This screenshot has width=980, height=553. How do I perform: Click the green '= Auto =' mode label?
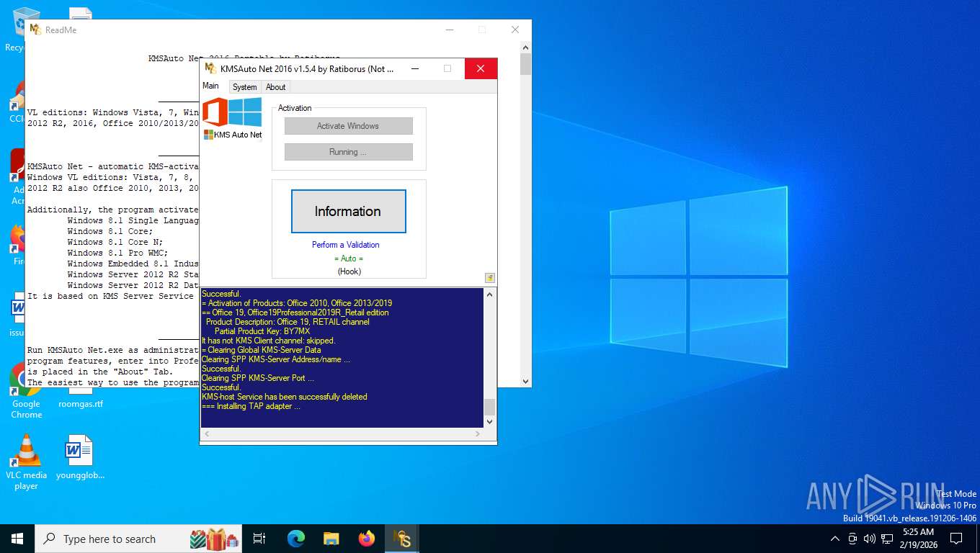pyautogui.click(x=349, y=258)
